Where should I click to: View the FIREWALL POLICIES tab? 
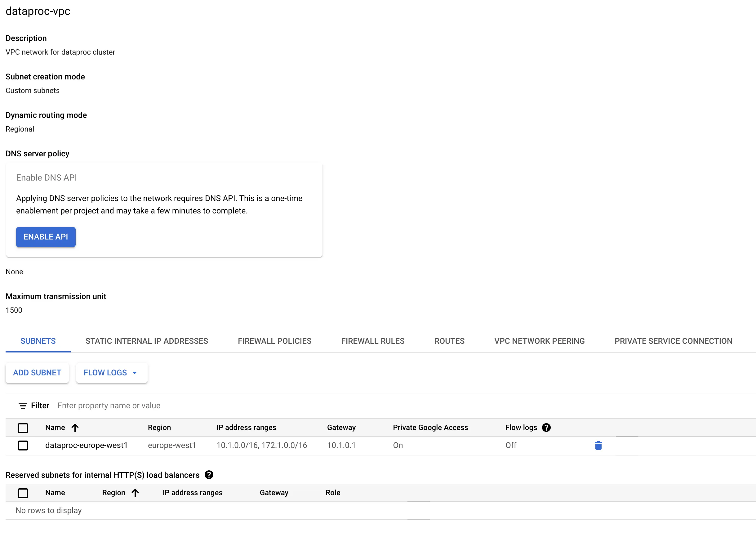coord(274,341)
